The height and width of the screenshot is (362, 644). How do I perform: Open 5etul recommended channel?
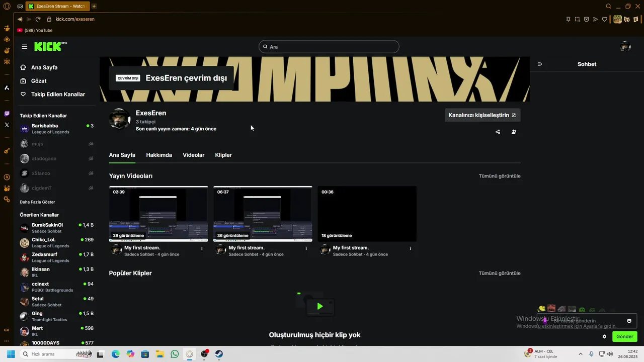click(56, 302)
